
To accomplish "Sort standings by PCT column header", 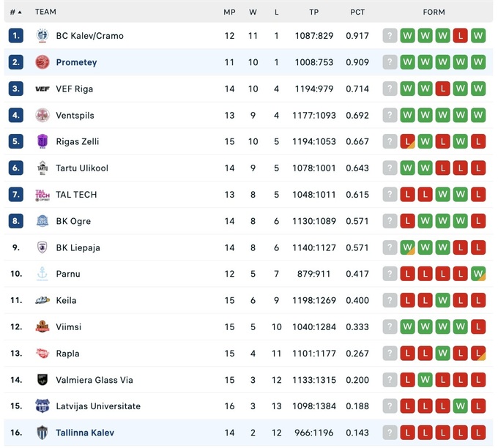I will tap(357, 12).
